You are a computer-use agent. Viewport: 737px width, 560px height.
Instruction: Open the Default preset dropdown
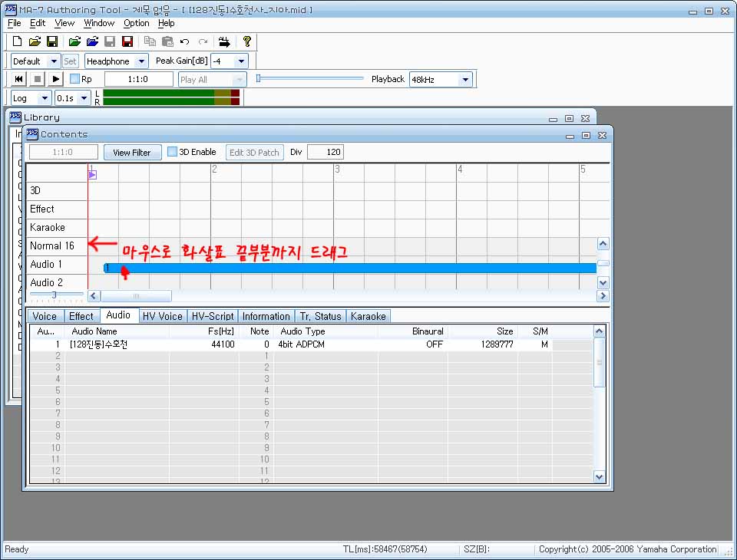click(54, 61)
